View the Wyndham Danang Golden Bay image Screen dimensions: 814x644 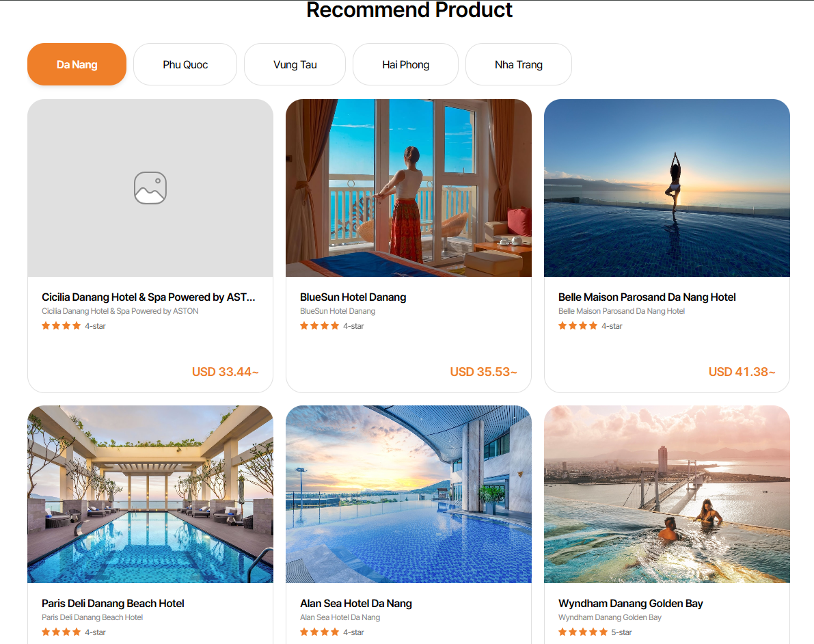click(x=667, y=494)
